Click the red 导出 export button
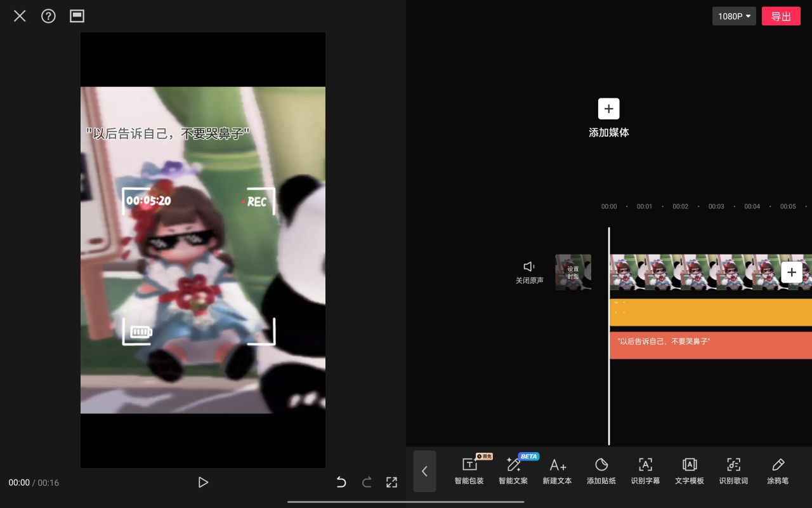 781,17
